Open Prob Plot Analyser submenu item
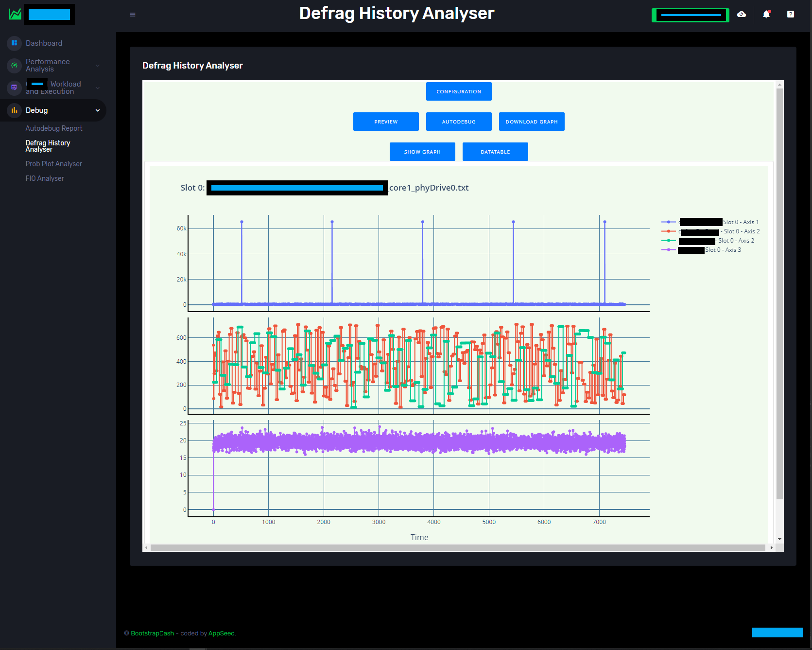This screenshot has height=650, width=812. coord(54,164)
